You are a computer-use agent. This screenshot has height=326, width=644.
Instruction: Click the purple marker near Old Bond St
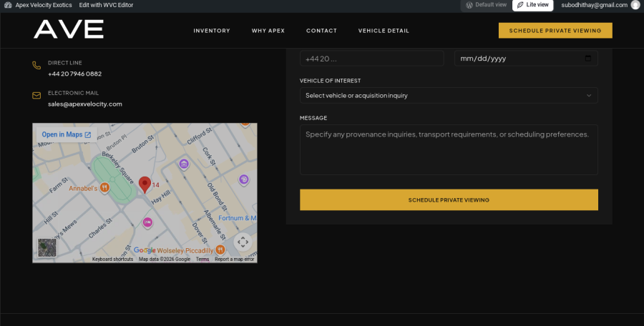[x=244, y=179]
